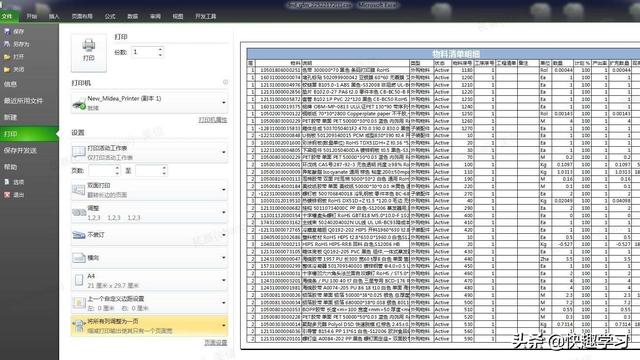The height and width of the screenshot is (360, 640).
Task: Open the 上一个自定义边距设置 margins dropdown
Action: pyautogui.click(x=149, y=303)
